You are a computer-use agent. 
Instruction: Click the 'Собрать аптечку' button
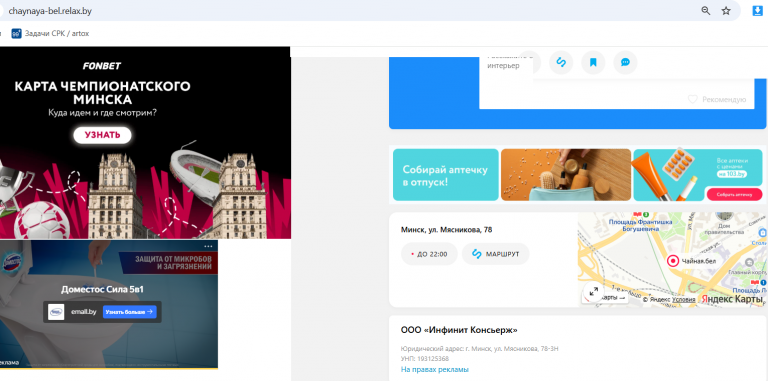point(734,194)
